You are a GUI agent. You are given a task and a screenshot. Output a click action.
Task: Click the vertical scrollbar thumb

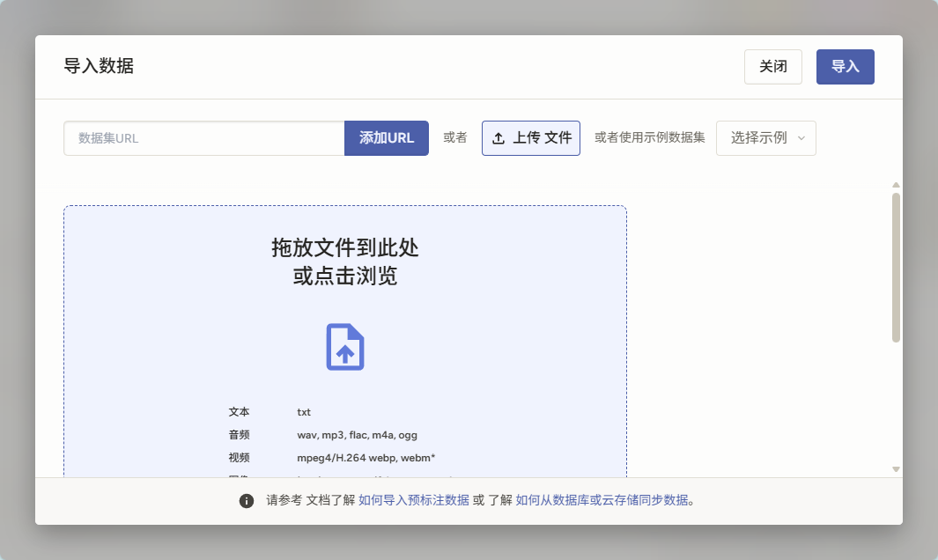coord(896,268)
